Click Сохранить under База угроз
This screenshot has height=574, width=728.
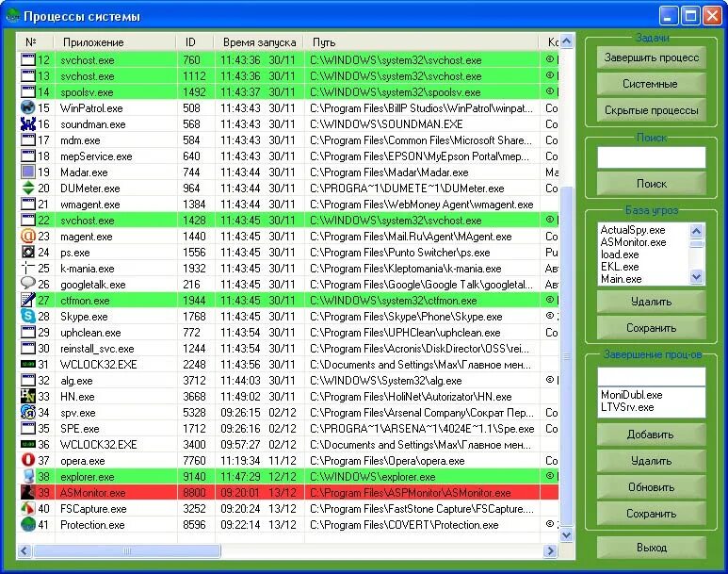click(652, 328)
